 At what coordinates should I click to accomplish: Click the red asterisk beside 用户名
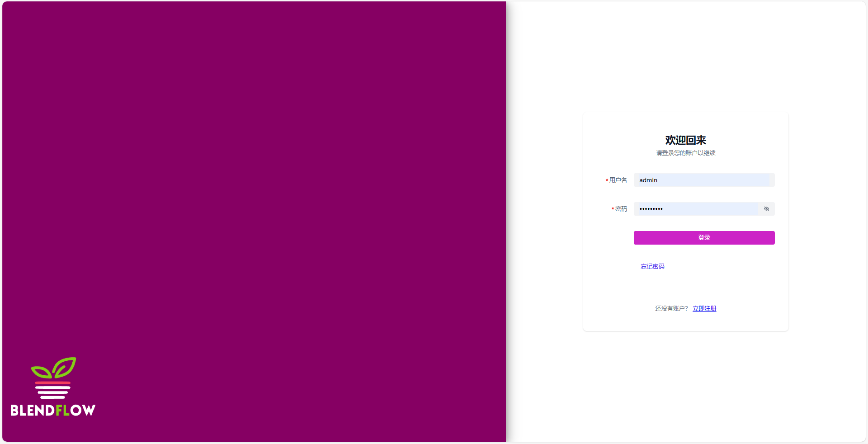(x=607, y=180)
